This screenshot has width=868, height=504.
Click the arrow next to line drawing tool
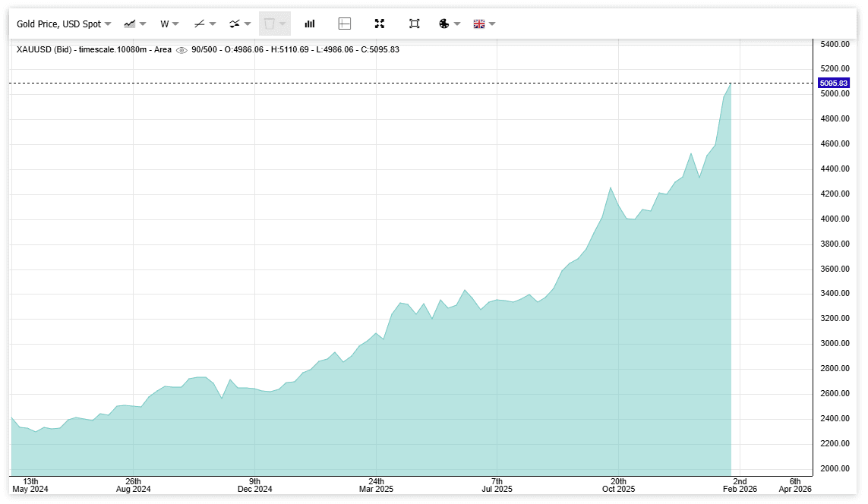213,24
